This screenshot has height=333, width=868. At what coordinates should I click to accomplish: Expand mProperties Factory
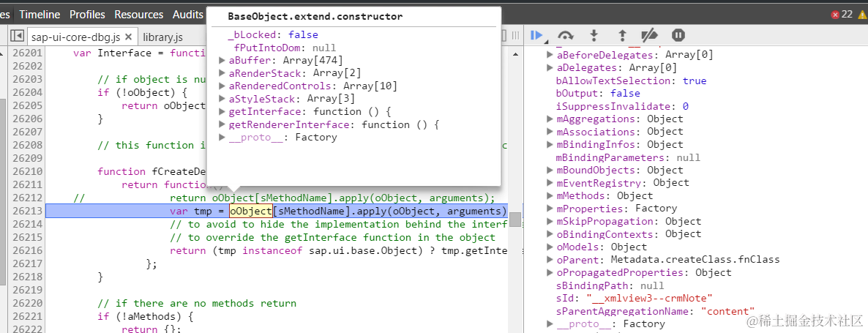(550, 208)
